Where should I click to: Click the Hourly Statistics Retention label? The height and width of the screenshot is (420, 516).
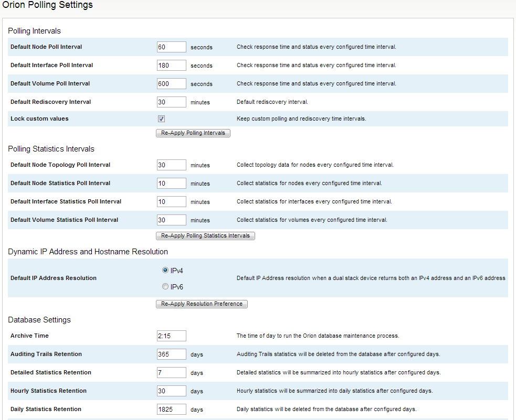tap(48, 391)
